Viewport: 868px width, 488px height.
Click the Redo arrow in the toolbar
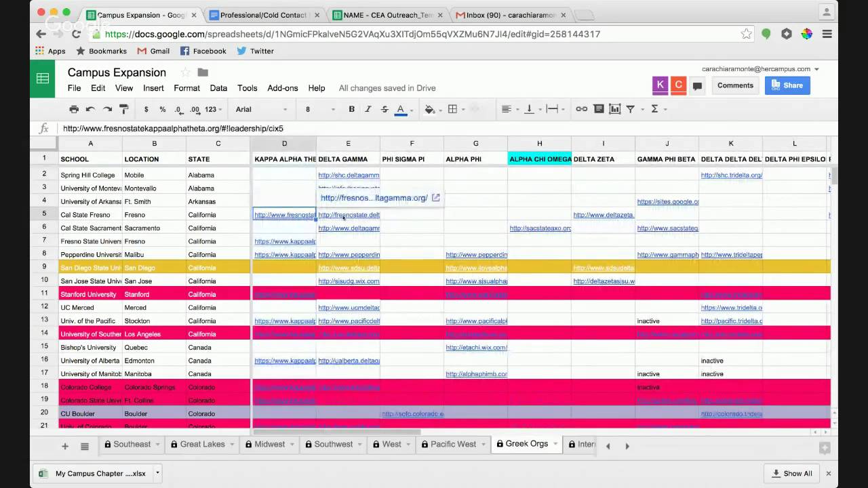click(x=107, y=109)
